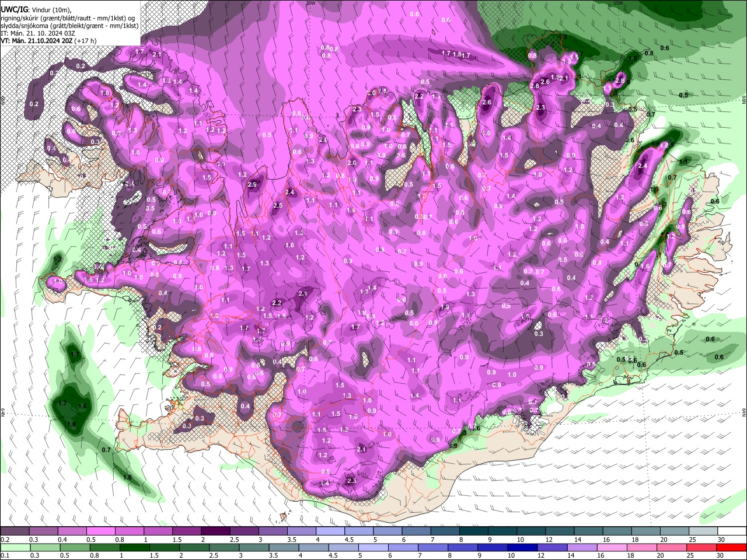
Task: Click the 'IT: Mán. 21. 10. 2024 03Z' line
Action: point(37,33)
